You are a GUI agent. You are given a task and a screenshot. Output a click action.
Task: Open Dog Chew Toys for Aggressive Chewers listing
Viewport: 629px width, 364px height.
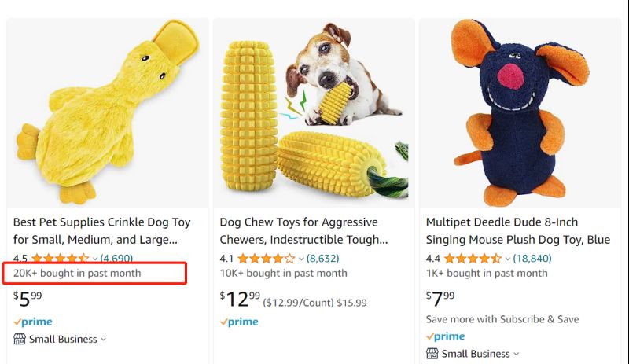(303, 230)
